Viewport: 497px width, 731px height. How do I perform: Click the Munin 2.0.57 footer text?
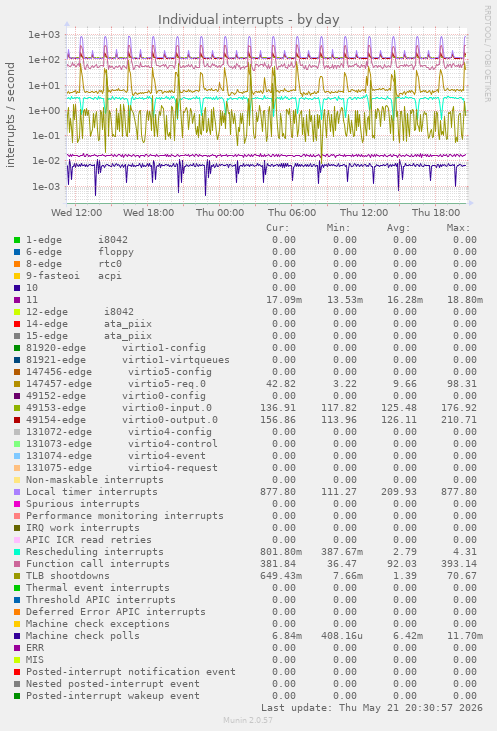pyautogui.click(x=248, y=720)
